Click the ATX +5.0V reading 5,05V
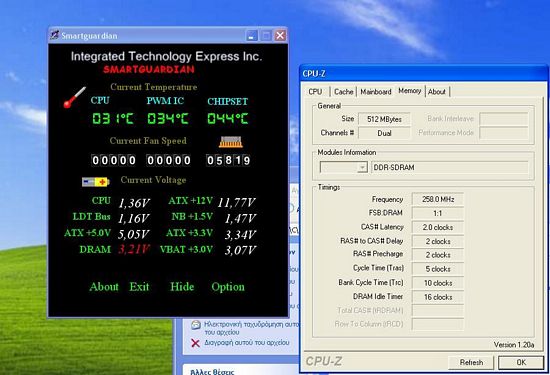 [134, 234]
